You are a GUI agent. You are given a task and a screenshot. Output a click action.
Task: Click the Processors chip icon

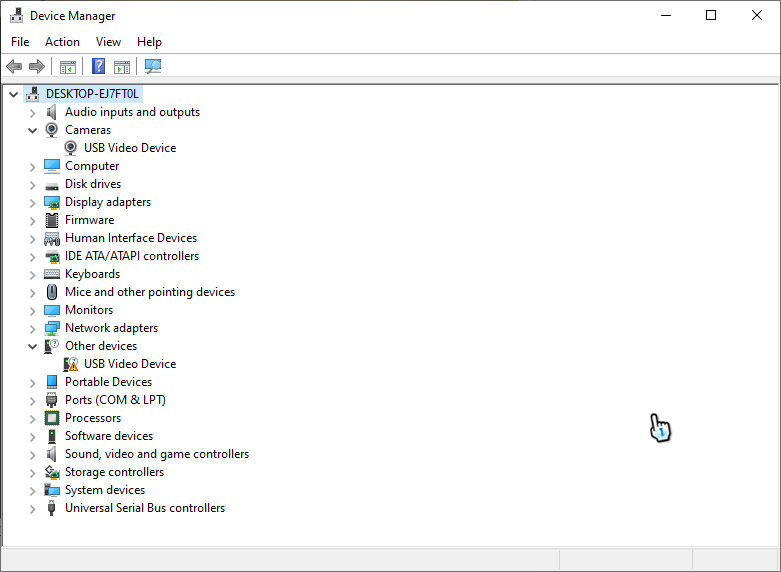[x=52, y=418]
